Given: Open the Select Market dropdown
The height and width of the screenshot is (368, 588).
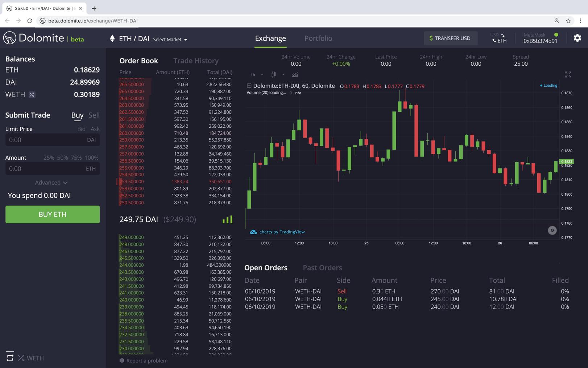Looking at the screenshot, I should [170, 39].
